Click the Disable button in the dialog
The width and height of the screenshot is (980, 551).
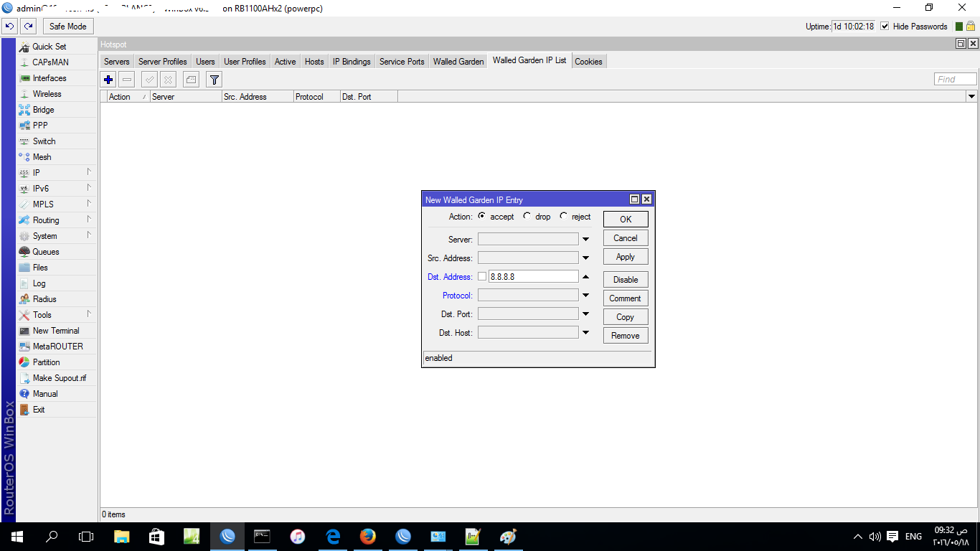pyautogui.click(x=626, y=280)
